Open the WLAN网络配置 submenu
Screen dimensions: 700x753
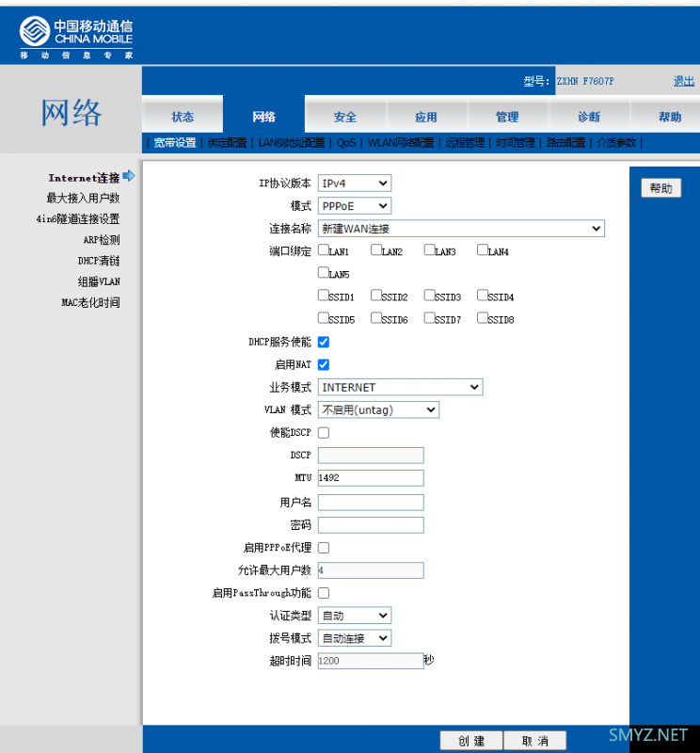pyautogui.click(x=401, y=143)
